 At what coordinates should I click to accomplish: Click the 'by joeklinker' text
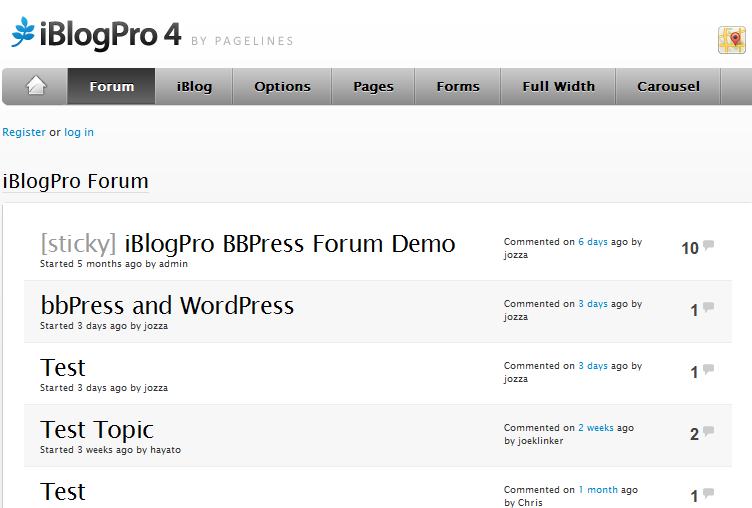(x=533, y=441)
